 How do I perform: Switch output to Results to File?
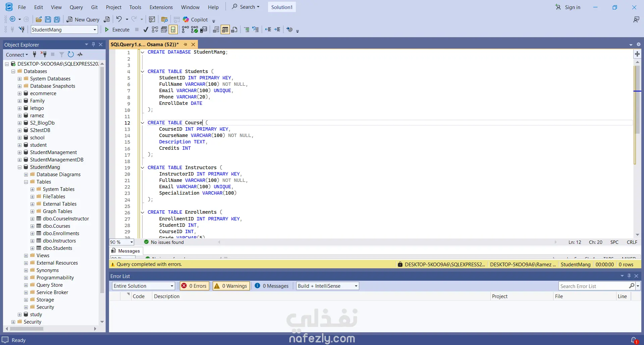[234, 29]
